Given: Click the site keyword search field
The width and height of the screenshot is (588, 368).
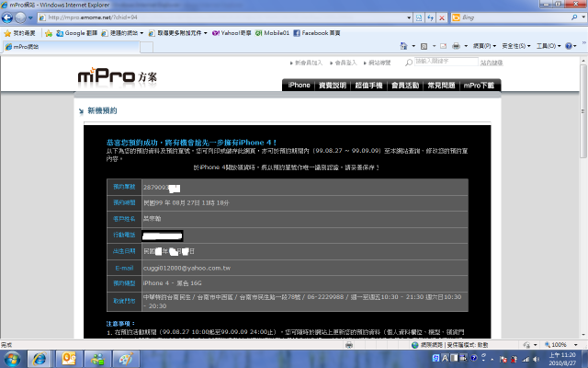Looking at the screenshot, I should (x=446, y=62).
